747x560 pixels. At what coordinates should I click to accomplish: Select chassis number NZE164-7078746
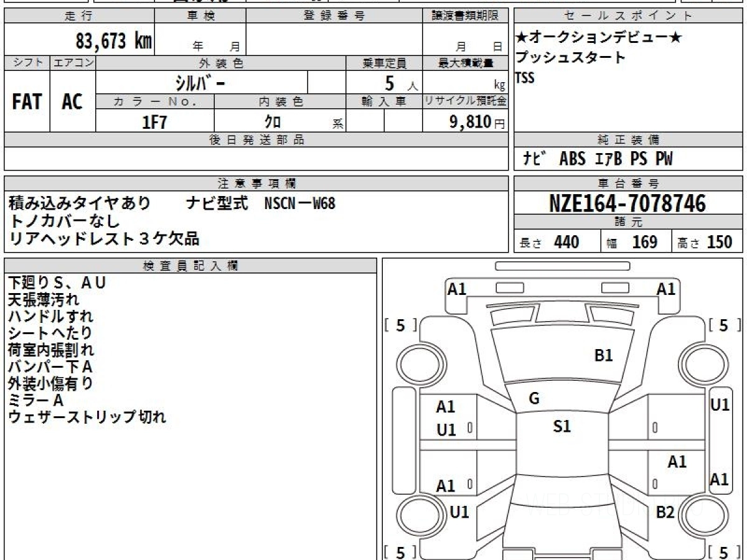tap(627, 203)
